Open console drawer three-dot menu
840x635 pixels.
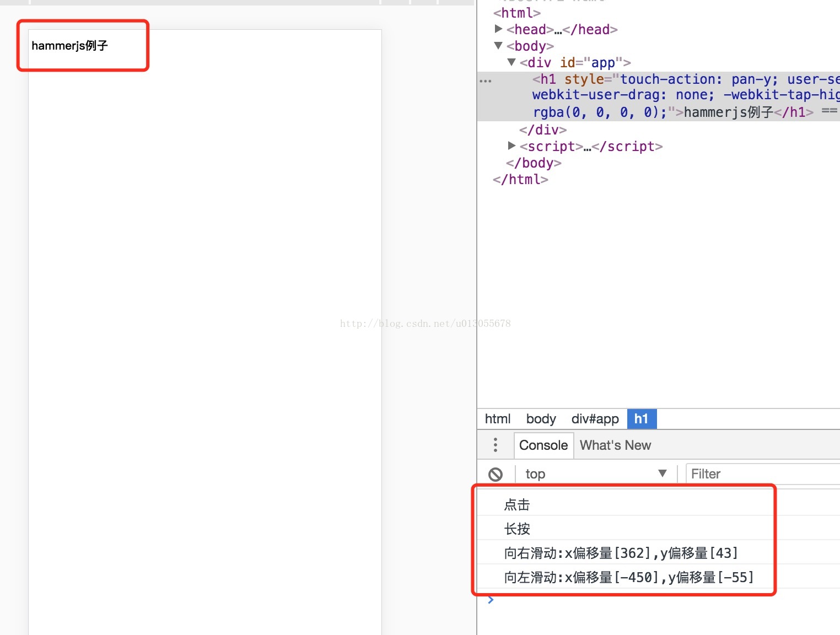point(496,445)
